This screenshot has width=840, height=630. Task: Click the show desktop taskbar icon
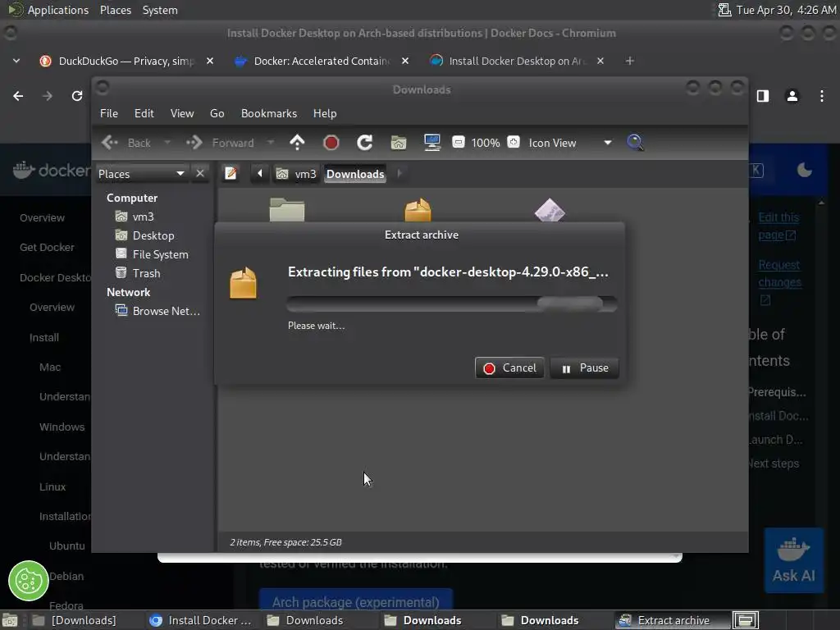10,620
